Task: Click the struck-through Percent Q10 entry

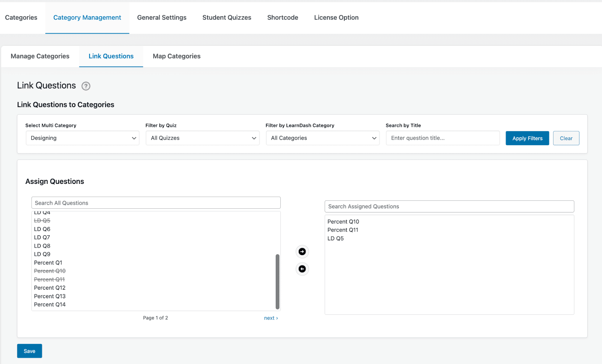Action: click(x=50, y=271)
